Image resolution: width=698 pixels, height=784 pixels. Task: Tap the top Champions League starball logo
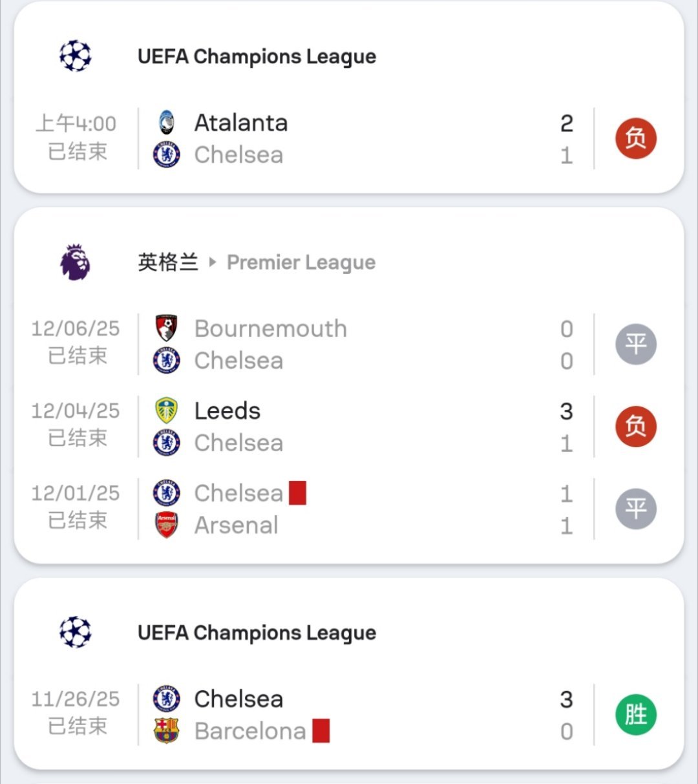[75, 56]
